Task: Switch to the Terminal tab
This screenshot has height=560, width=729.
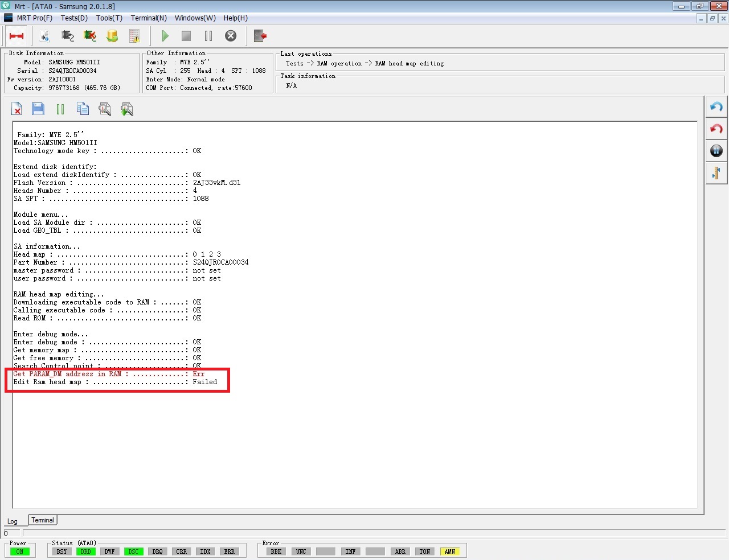Action: [x=43, y=520]
